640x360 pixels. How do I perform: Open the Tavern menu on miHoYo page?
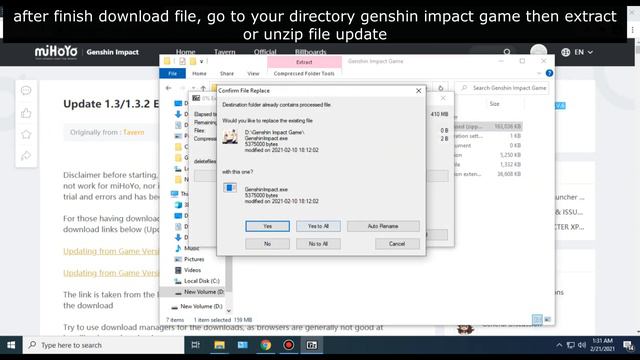pyautogui.click(x=224, y=52)
